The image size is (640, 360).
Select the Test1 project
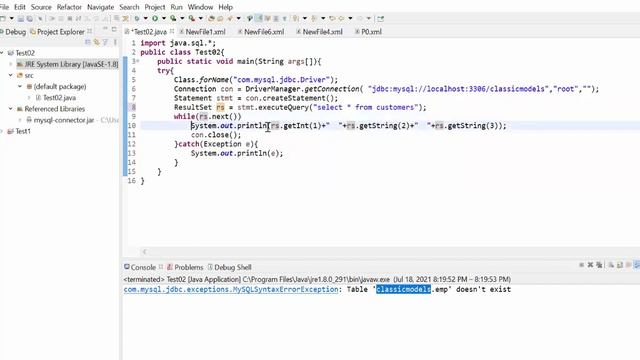[23, 131]
